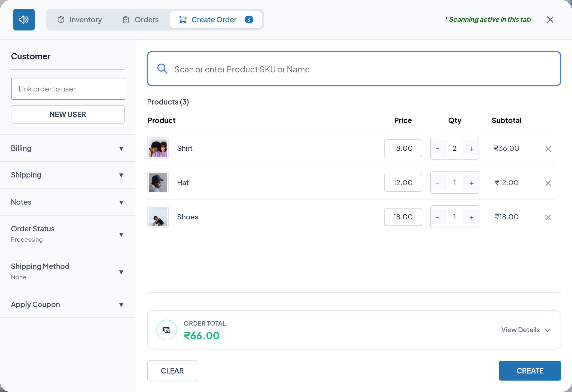Expand the Billing section
The image size is (572, 392).
coord(68,148)
